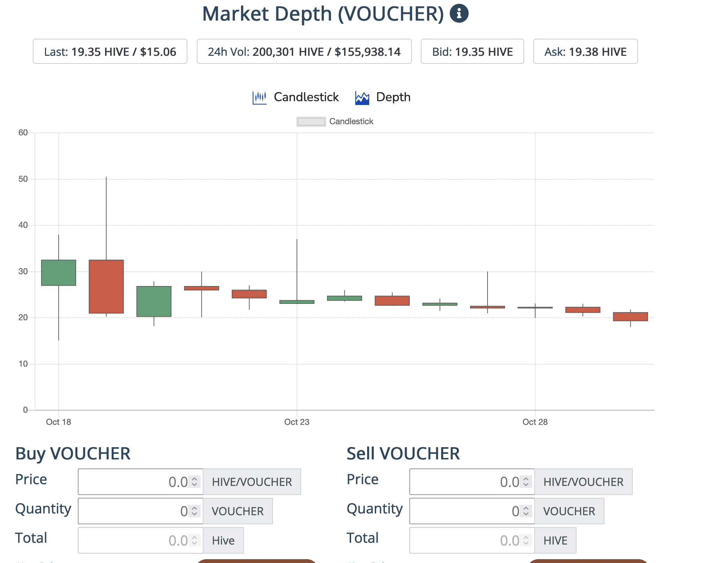Image resolution: width=728 pixels, height=563 pixels.
Task: Click the tall red candlestick peaking near 50
Action: (x=106, y=286)
